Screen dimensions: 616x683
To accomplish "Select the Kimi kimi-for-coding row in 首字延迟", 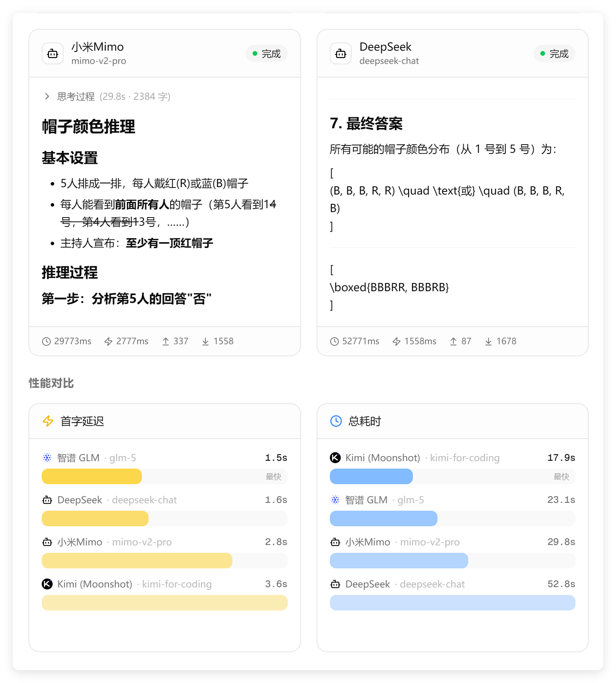I will coord(164,584).
